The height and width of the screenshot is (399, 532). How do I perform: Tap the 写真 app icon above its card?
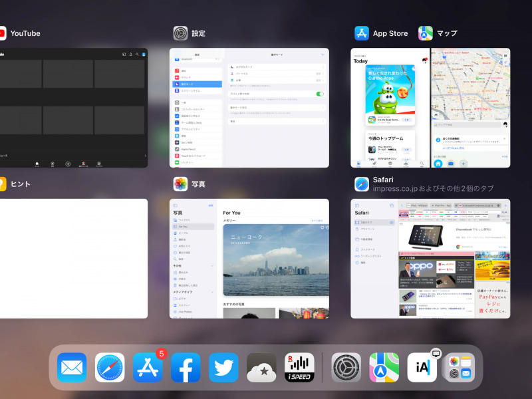pos(180,184)
